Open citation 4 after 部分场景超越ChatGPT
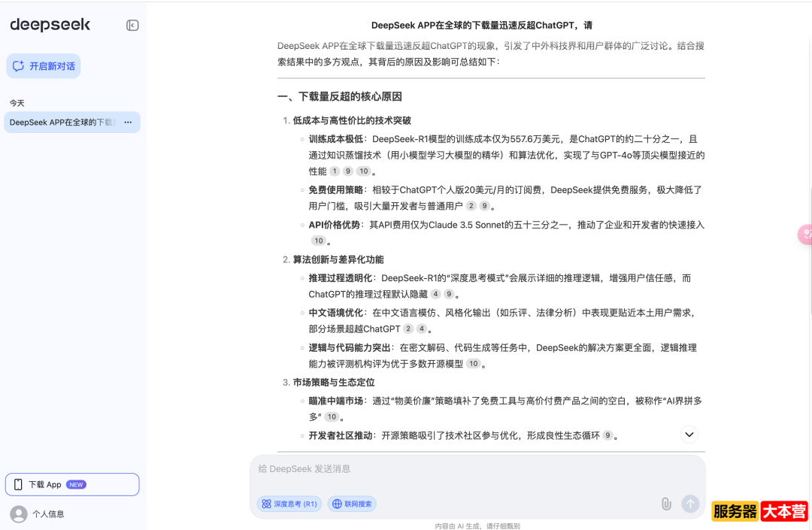 click(x=422, y=329)
